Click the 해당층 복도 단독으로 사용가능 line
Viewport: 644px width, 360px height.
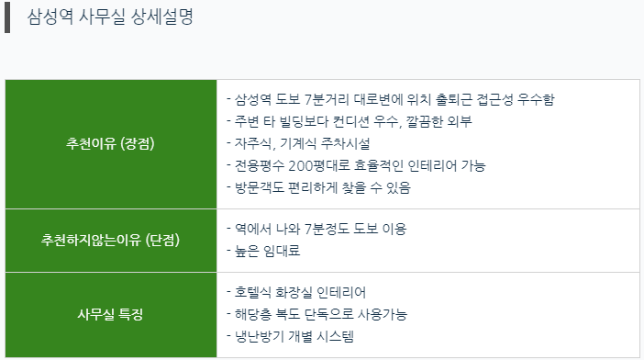316,314
